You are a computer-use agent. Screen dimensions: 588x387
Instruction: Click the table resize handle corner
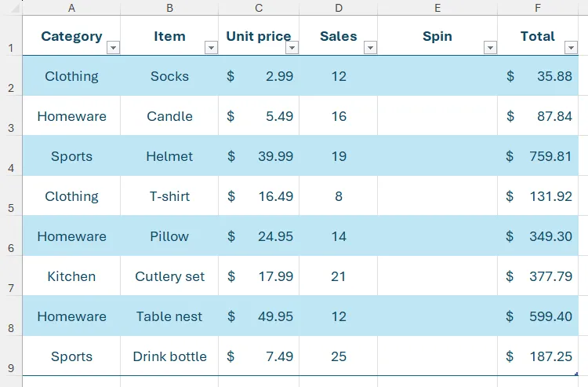(576, 374)
